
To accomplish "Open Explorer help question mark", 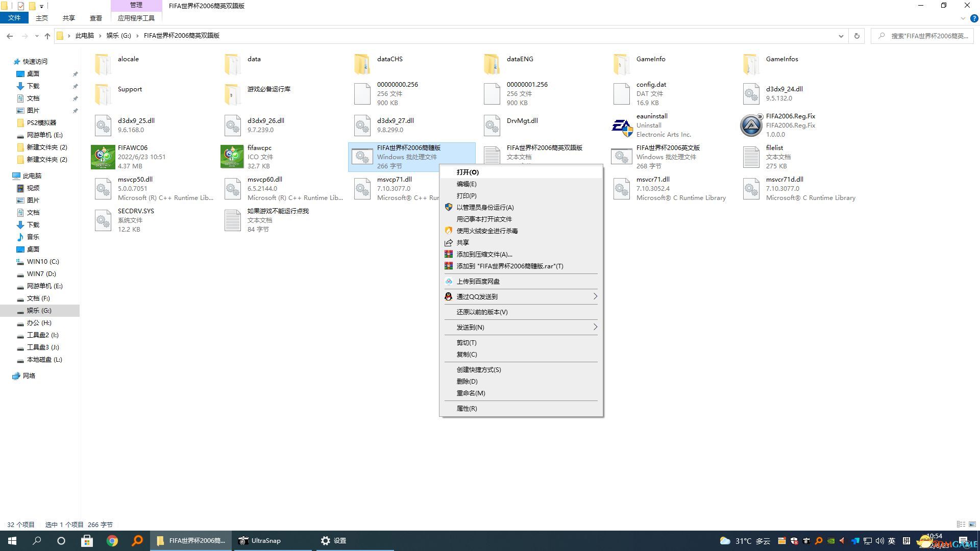I will pos(974,18).
